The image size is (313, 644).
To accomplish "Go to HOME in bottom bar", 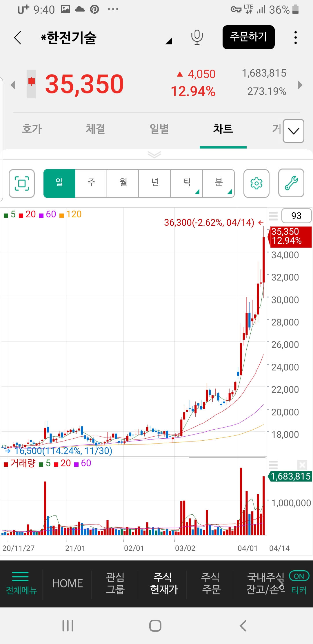I will pos(68,583).
